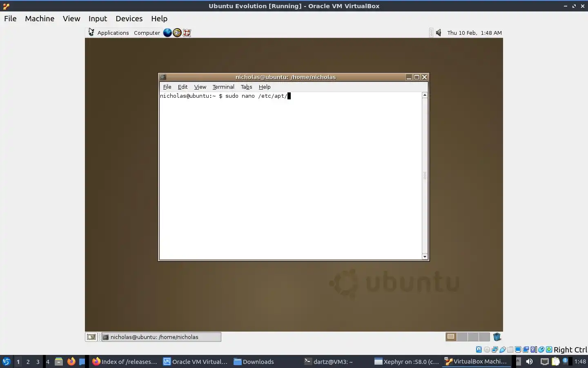
Task: Open VirtualBox View menu
Action: [x=71, y=18]
